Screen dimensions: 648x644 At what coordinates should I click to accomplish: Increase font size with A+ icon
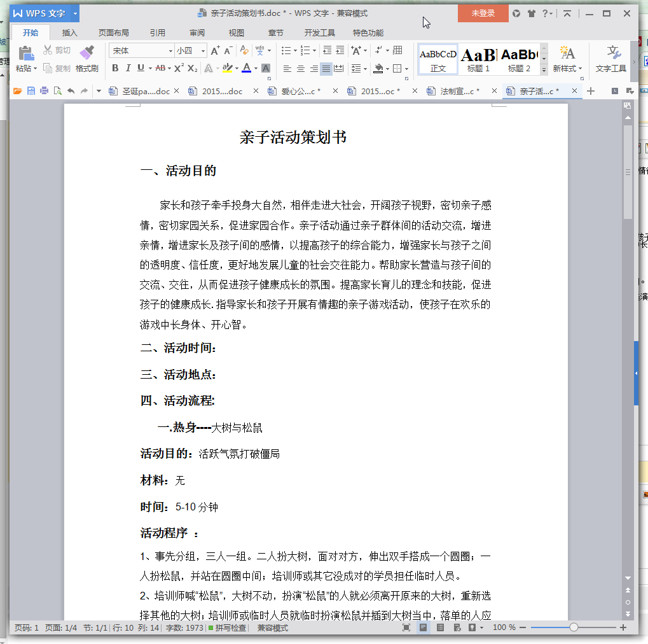(216, 50)
